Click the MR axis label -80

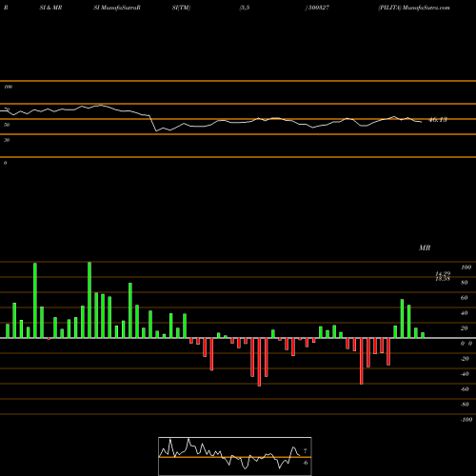point(465,405)
